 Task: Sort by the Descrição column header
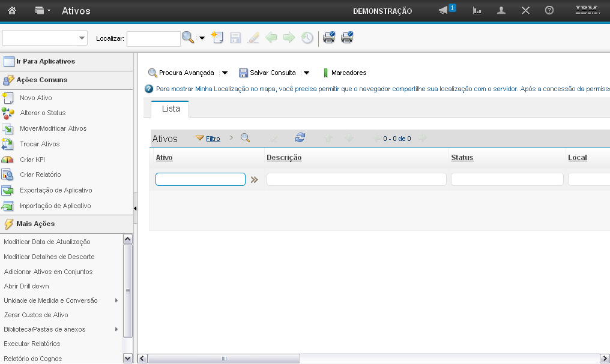tap(284, 158)
